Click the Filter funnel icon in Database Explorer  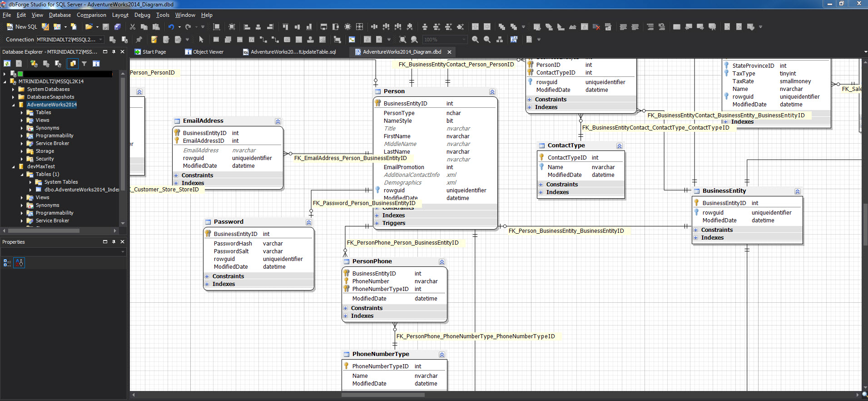click(x=84, y=64)
